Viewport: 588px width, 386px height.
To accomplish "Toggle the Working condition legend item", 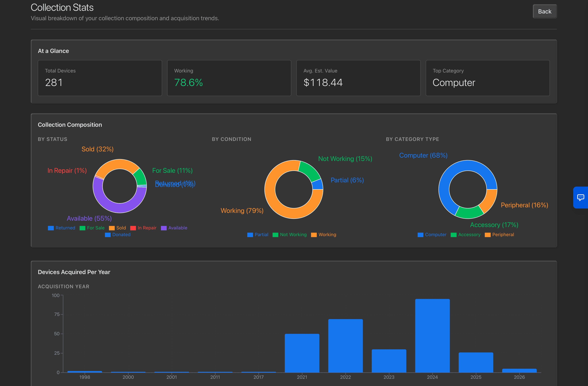I will 324,235.
